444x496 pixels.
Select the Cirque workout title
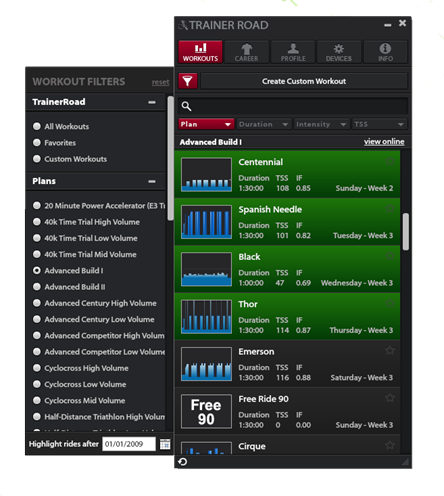252,446
